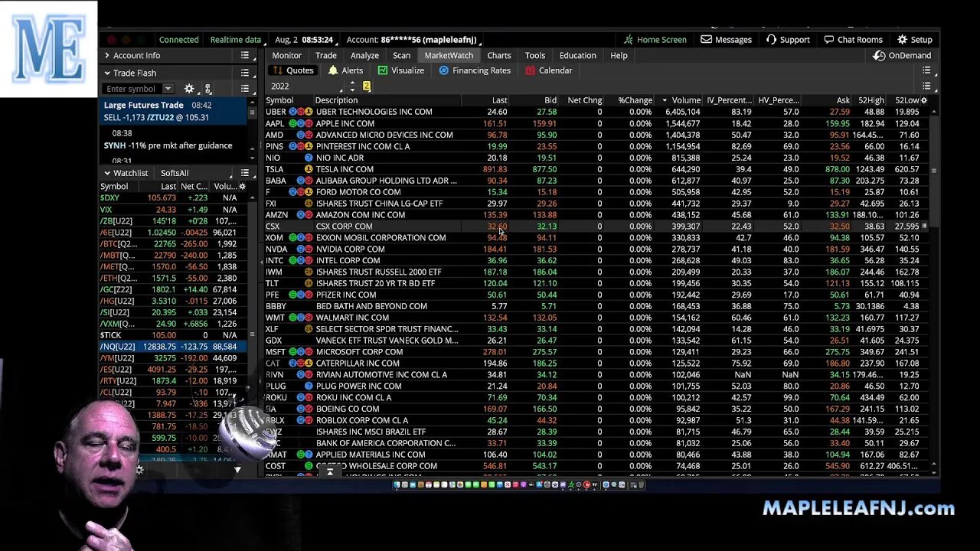
Task: Open Alerts bell icon
Action: pos(332,70)
